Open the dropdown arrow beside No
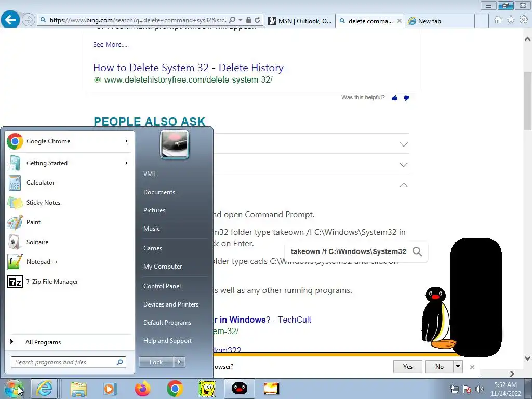532x399 pixels. 458,366
